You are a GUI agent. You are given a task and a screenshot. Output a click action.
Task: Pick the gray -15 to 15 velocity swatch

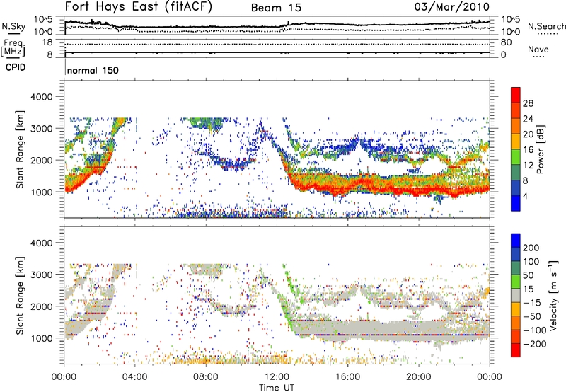(516, 296)
